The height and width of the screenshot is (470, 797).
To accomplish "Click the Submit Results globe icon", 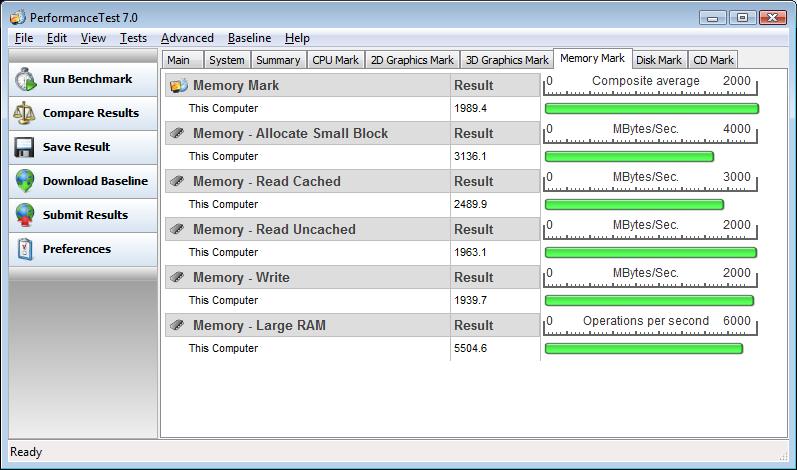I will tap(25, 215).
